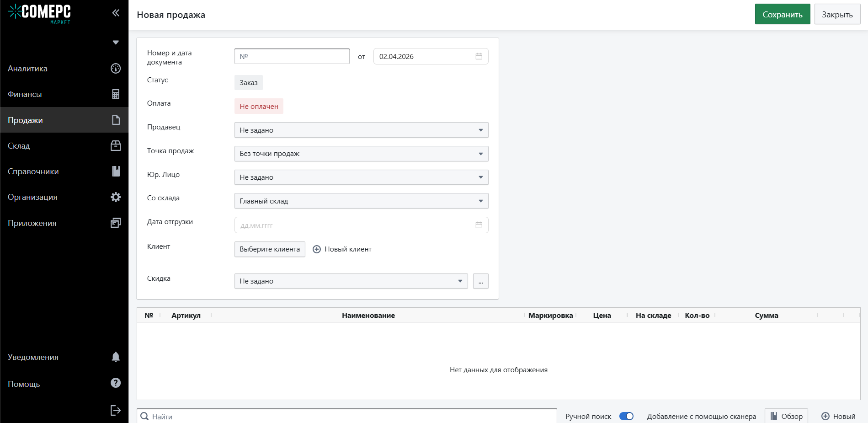Click the Обзор button
The width and height of the screenshot is (868, 423).
point(786,416)
